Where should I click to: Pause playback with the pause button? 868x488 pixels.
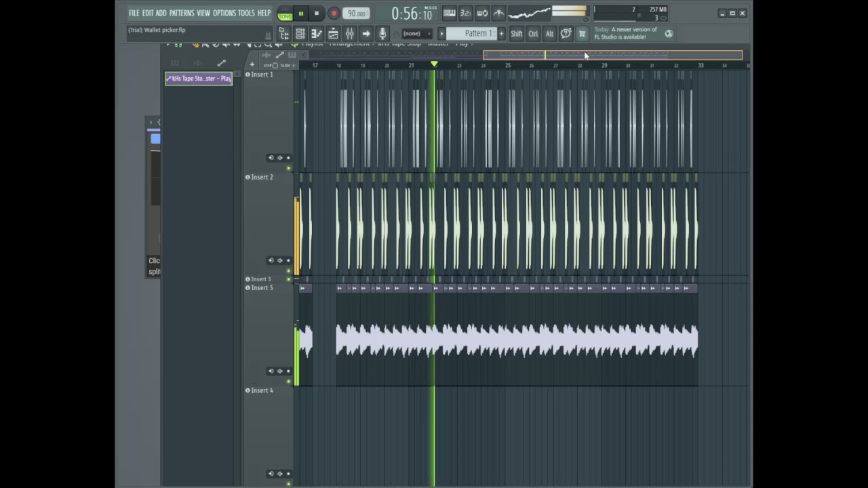coord(301,14)
